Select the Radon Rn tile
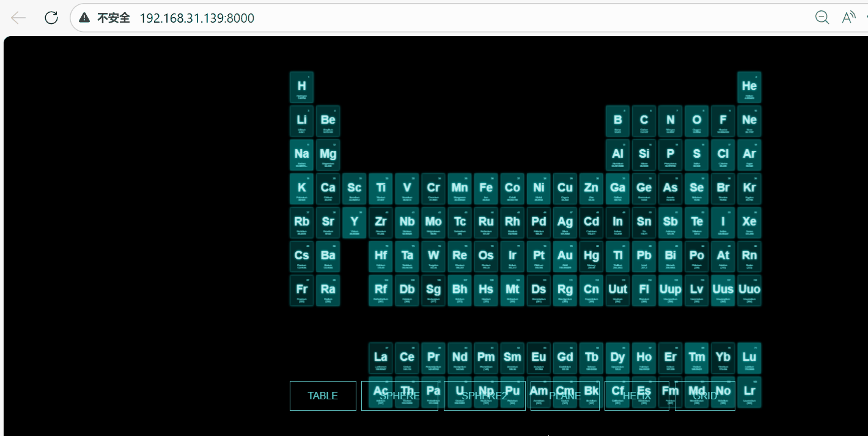The width and height of the screenshot is (868, 436). pos(749,257)
